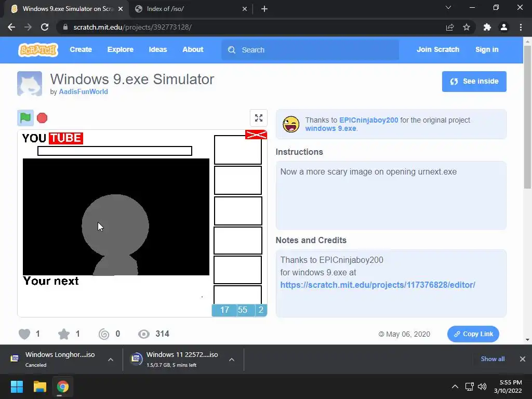Screen dimensions: 532x399
Task: Select the Windows 9.exe Simulator tab
Action: 66,9
